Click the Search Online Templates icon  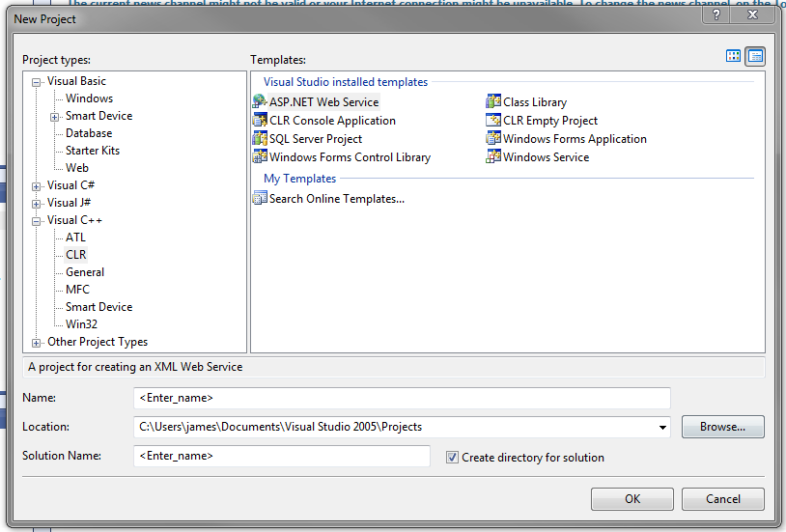click(x=260, y=199)
